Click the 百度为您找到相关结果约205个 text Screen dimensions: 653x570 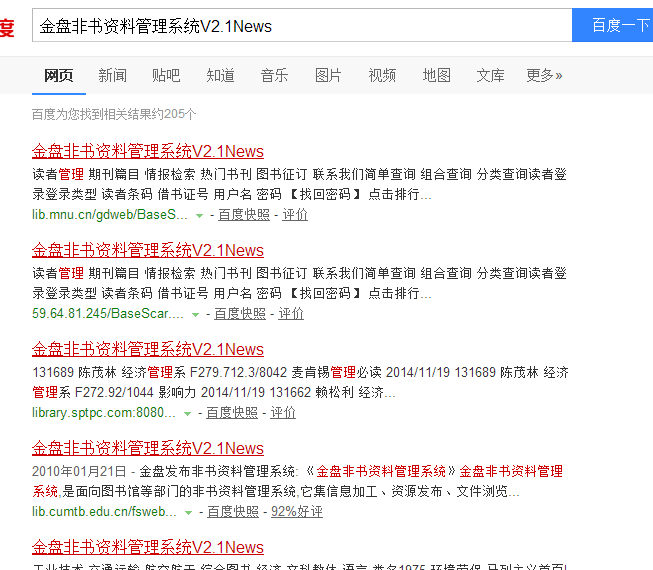(x=114, y=114)
